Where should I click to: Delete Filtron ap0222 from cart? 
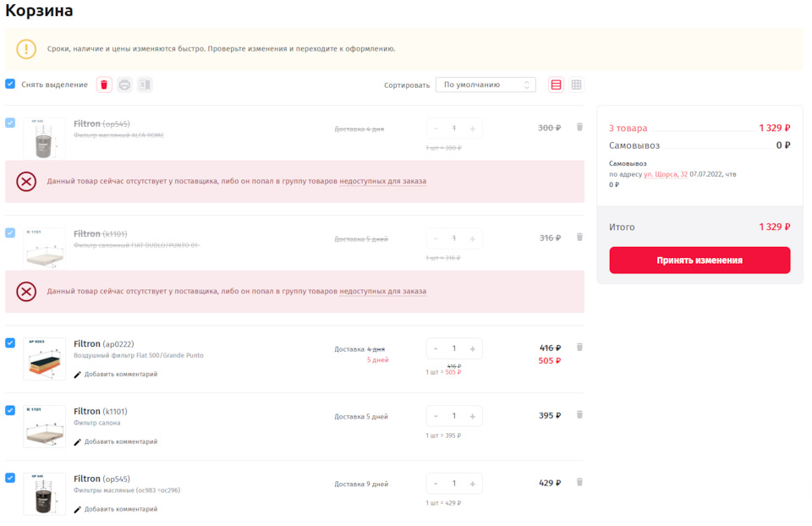pyautogui.click(x=579, y=348)
